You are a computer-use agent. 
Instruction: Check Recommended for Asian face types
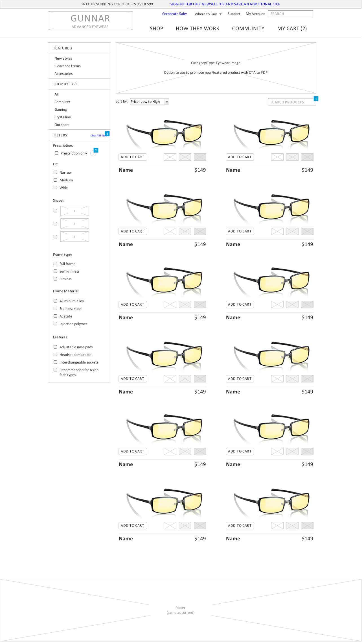55,370
